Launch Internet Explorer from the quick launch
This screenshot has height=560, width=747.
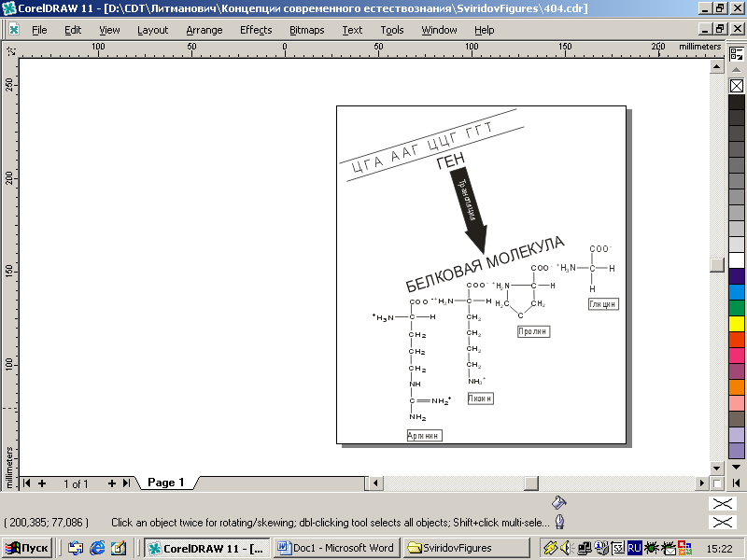point(97,549)
